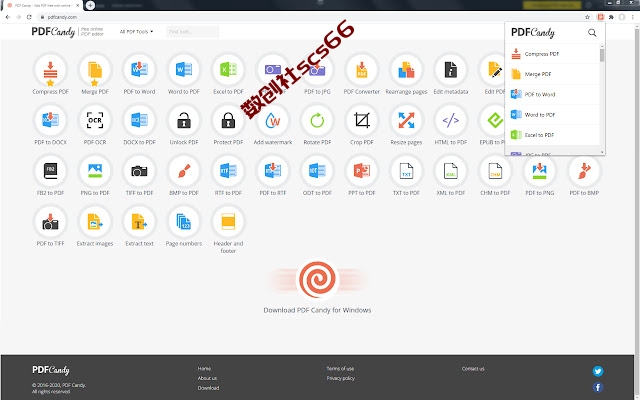Click the browser reload button
The image size is (640, 400).
pos(29,17)
